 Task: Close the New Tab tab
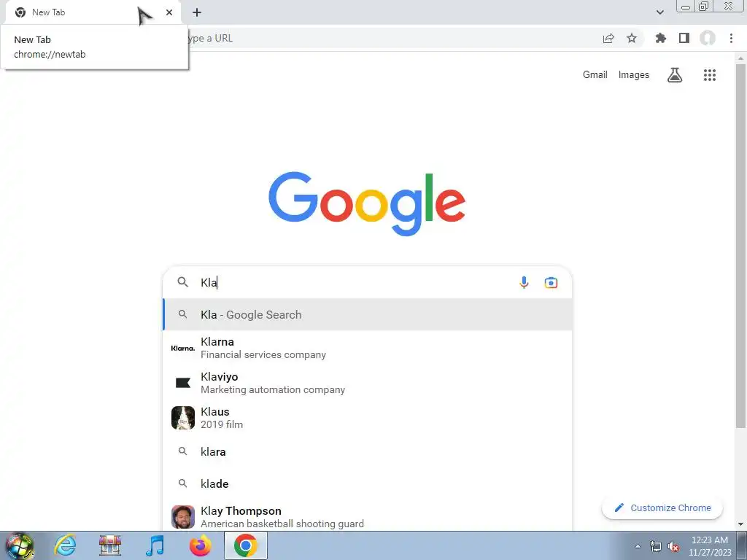[169, 12]
